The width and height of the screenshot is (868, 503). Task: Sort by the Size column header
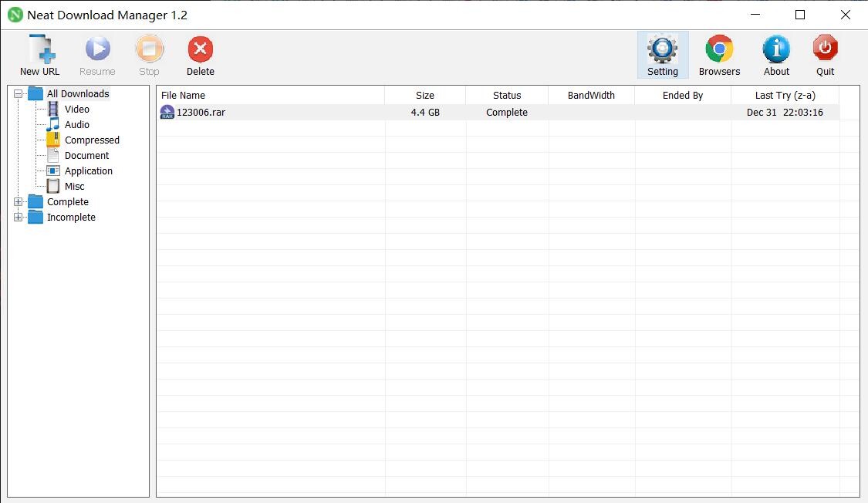(425, 96)
